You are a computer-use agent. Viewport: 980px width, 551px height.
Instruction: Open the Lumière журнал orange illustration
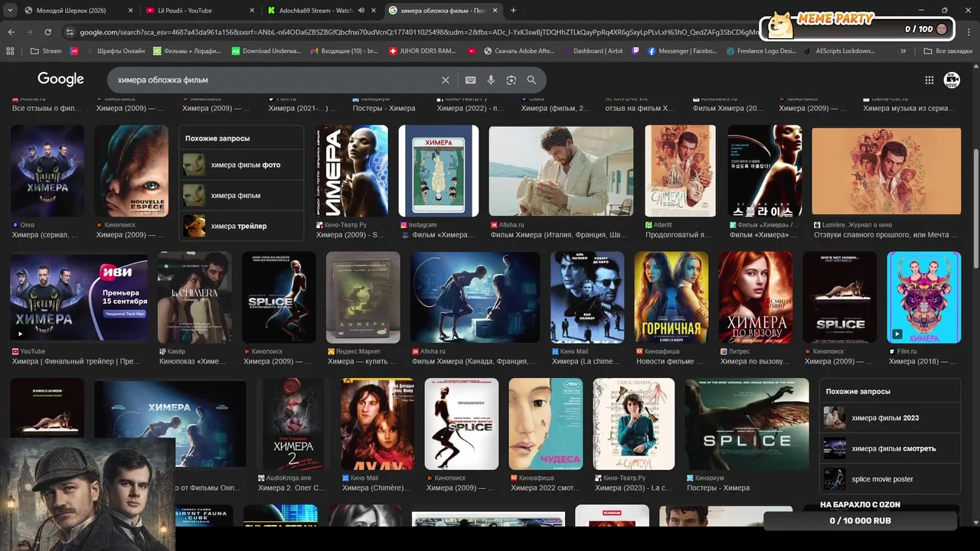886,171
